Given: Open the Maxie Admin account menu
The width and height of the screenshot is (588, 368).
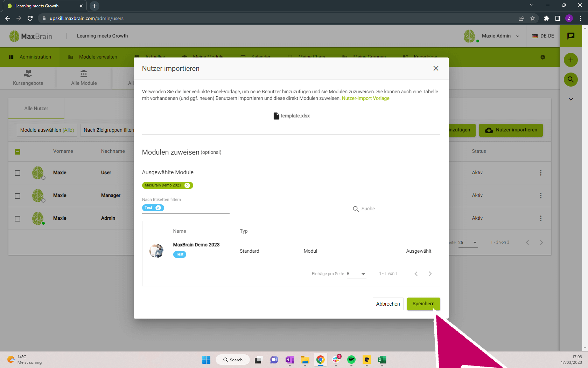Looking at the screenshot, I should (500, 36).
